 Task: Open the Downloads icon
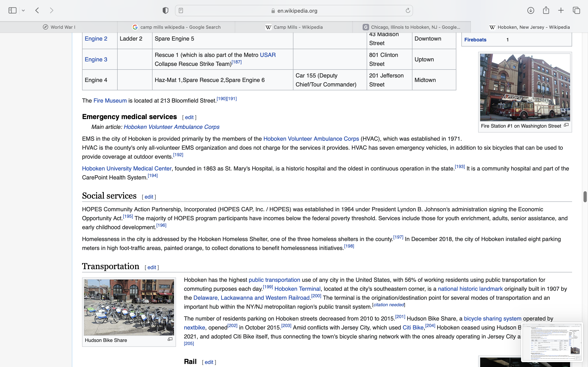click(531, 10)
